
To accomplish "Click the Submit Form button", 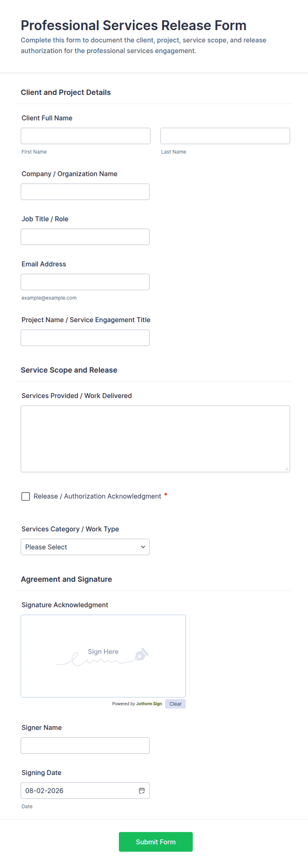I will click(156, 842).
